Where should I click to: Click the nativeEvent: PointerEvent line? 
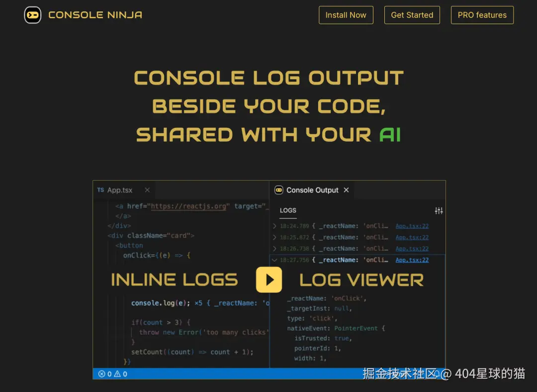336,328
